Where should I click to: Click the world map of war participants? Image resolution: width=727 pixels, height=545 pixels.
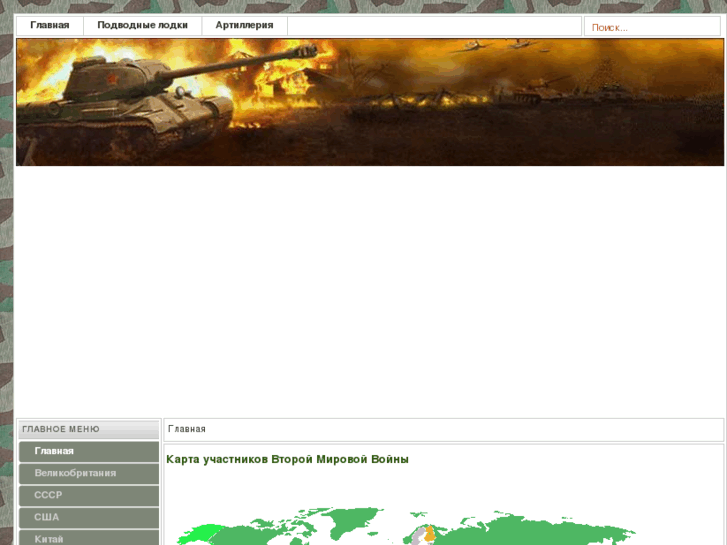pos(406,526)
